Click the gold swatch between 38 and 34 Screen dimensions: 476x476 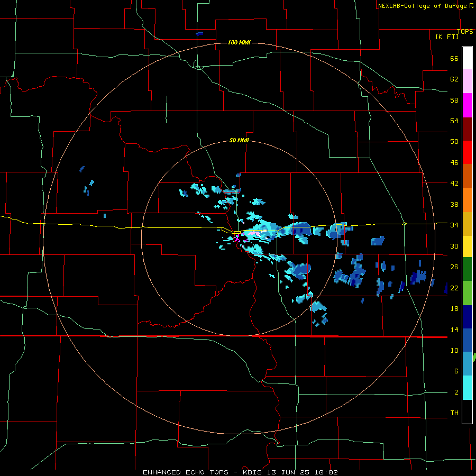pos(467,224)
